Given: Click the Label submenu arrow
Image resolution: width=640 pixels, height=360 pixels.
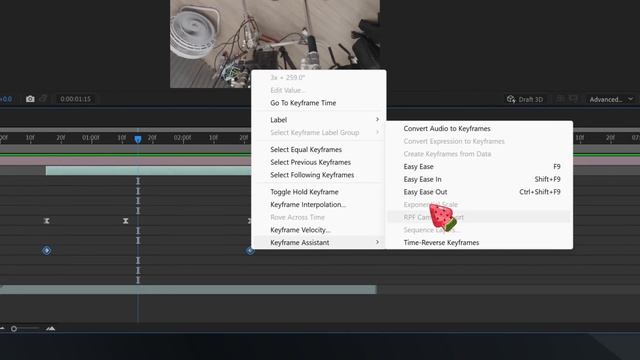Looking at the screenshot, I should point(377,120).
